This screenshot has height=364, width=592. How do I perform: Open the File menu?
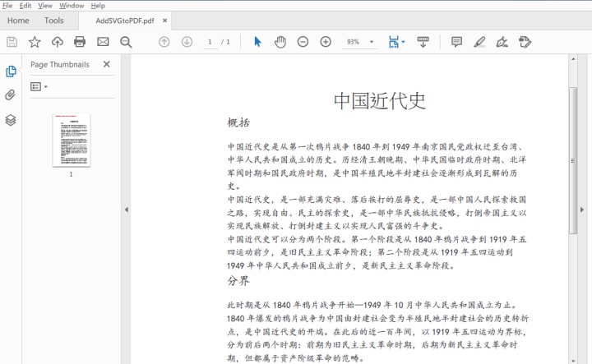(x=7, y=5)
